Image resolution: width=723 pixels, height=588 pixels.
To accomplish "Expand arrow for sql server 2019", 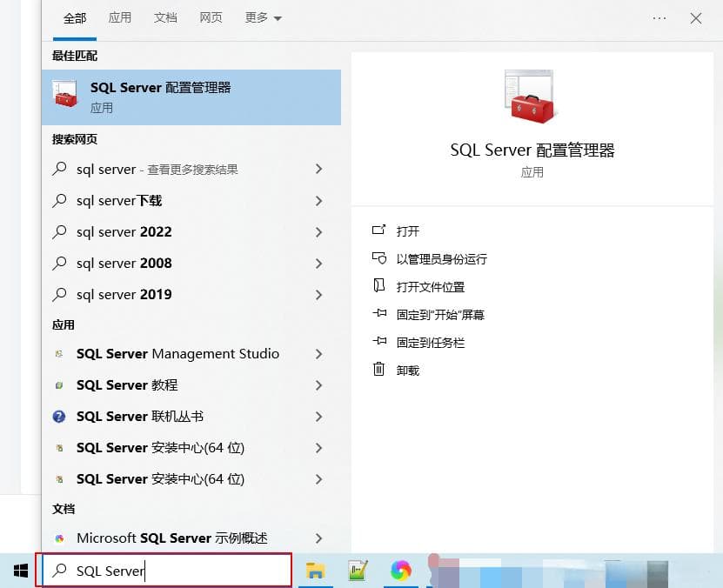I will pos(318,295).
